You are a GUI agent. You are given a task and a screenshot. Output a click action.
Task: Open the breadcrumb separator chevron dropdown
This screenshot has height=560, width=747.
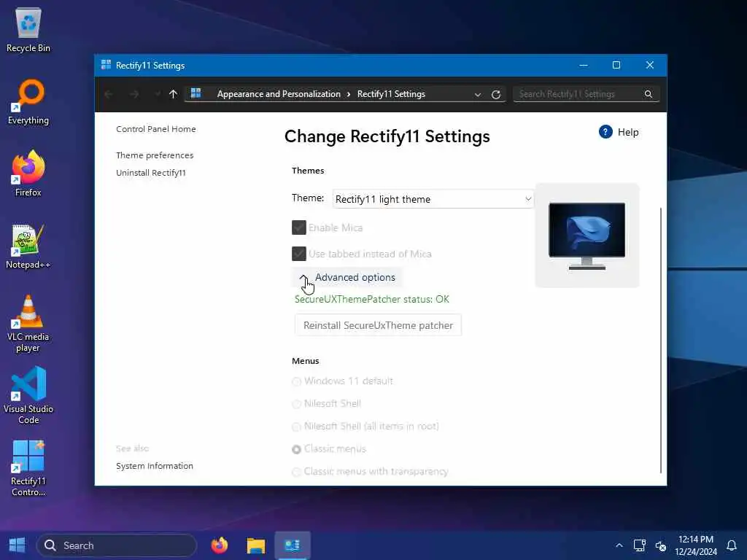point(349,94)
